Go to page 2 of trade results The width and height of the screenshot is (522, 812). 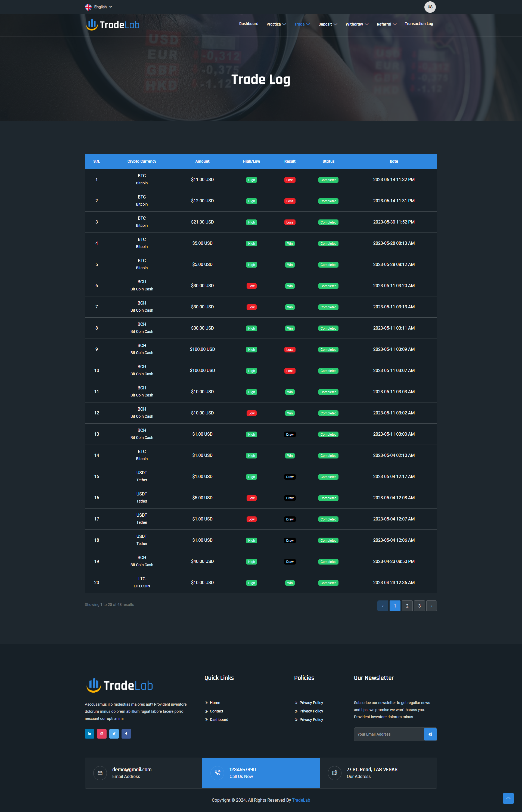tap(407, 606)
